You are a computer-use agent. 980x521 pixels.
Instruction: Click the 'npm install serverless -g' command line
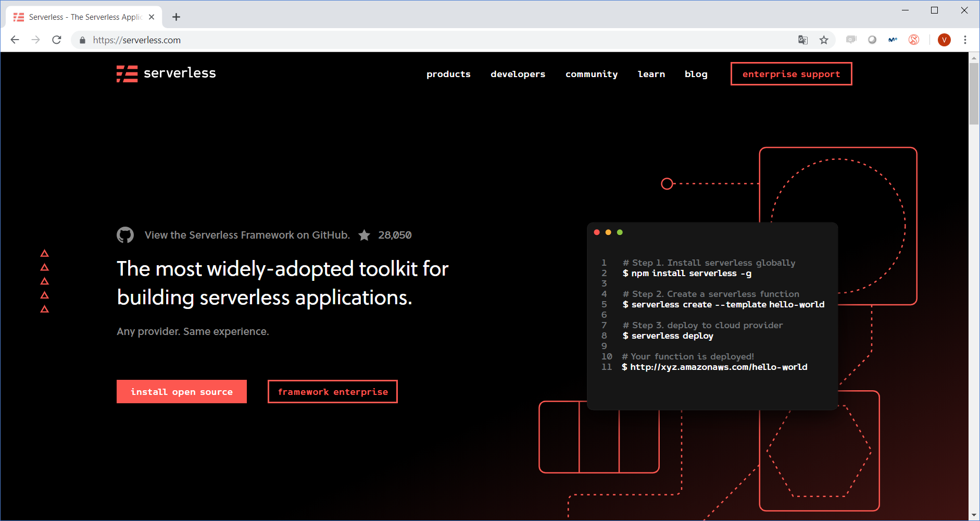coord(687,274)
